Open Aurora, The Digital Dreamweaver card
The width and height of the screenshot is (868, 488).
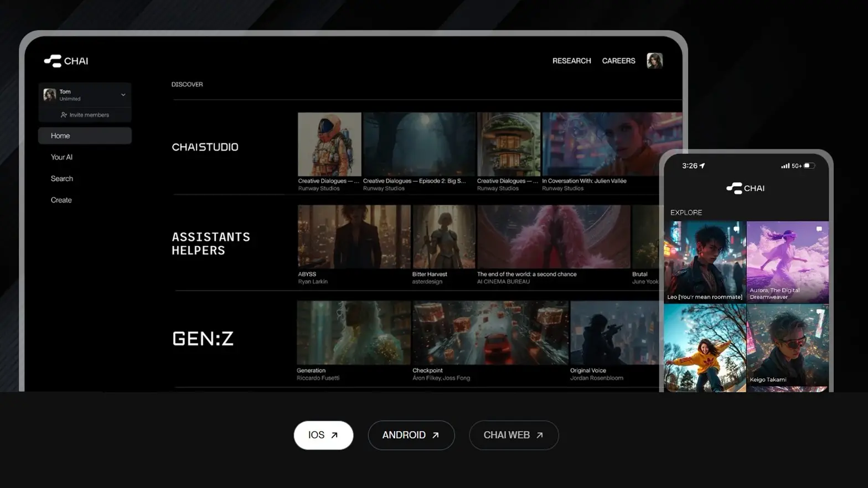click(788, 262)
